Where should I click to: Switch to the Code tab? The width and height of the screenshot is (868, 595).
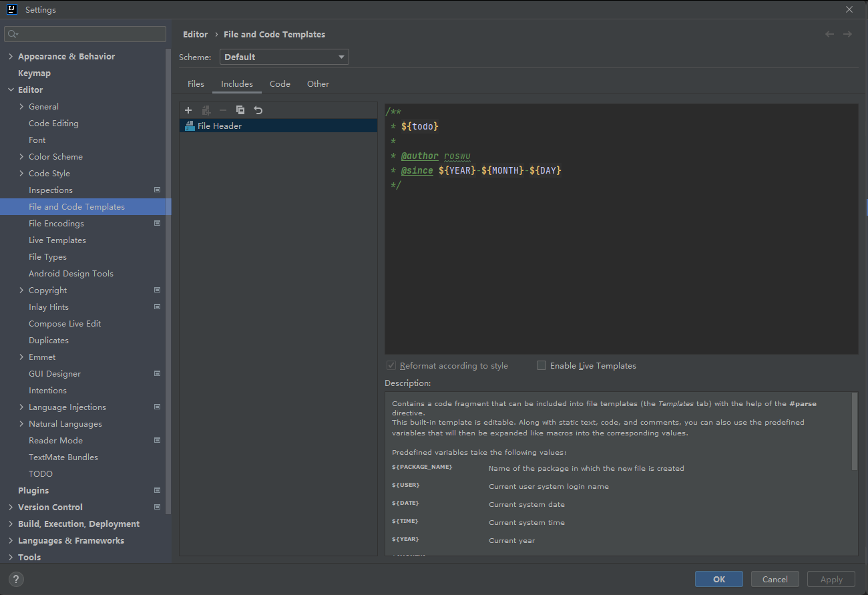click(280, 83)
